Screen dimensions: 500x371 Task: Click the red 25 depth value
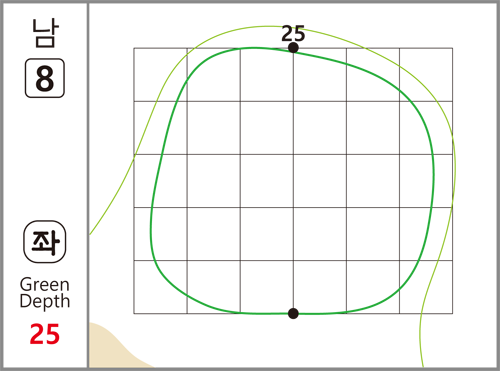45,334
